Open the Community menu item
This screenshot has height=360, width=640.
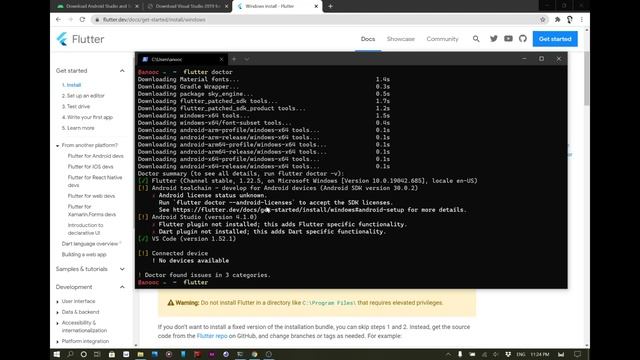coord(442,39)
